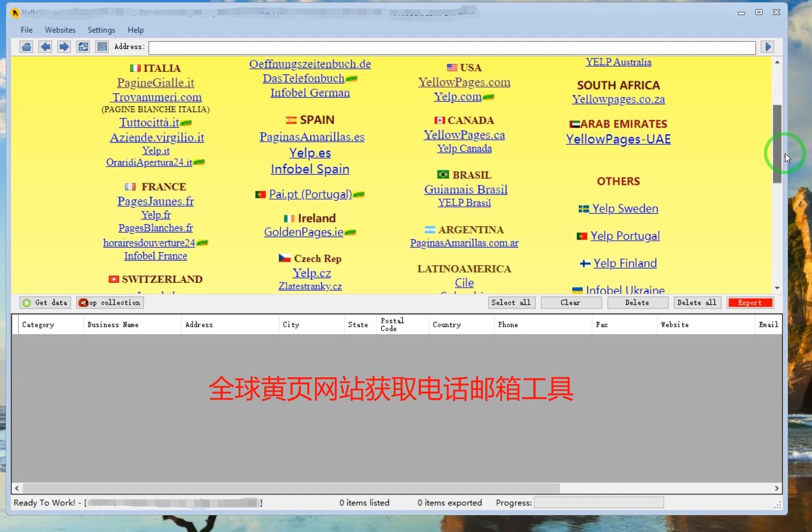The width and height of the screenshot is (812, 532).
Task: Click the green play icon on Get data
Action: coord(27,302)
